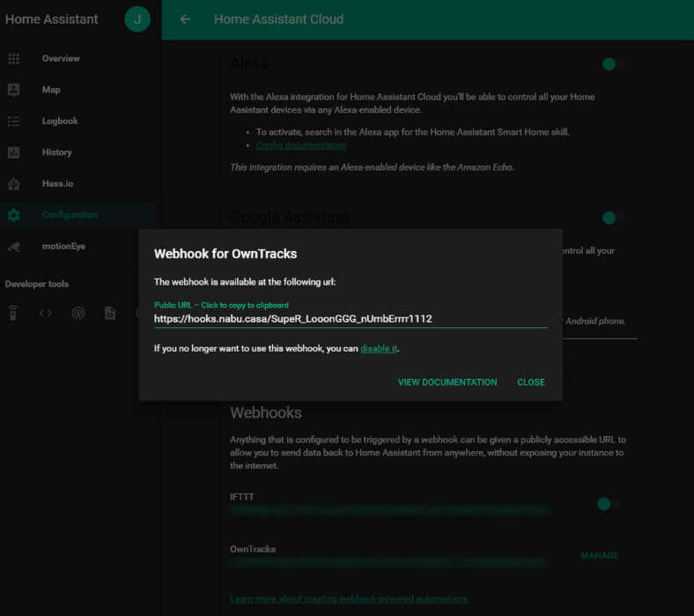Open the webhook-powered automations link
The width and height of the screenshot is (694, 616).
[x=349, y=599]
